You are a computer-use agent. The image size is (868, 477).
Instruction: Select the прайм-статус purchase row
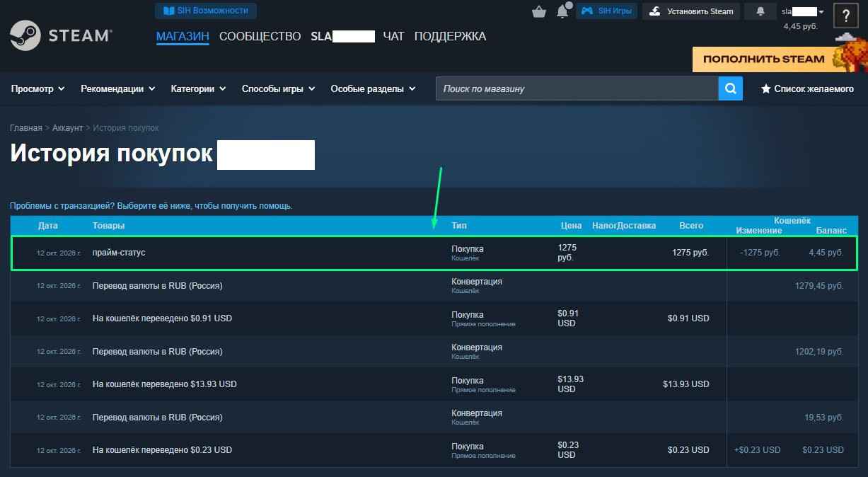click(434, 253)
